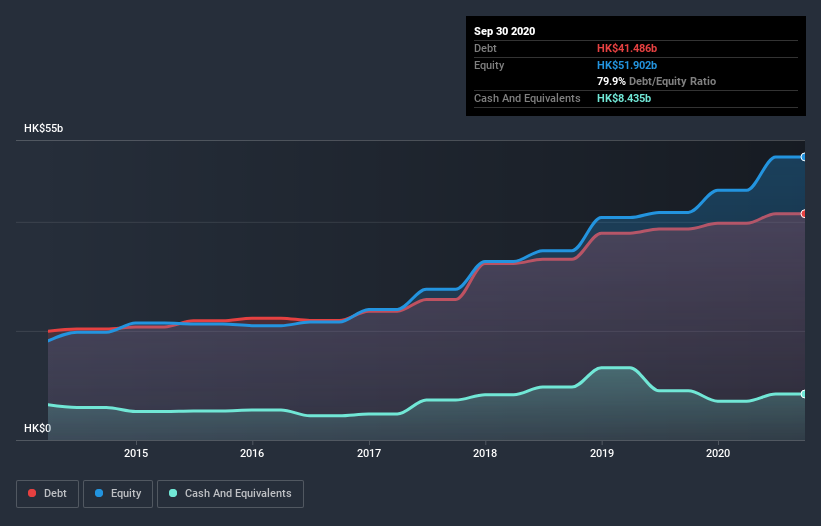The height and width of the screenshot is (526, 821).
Task: Click the 2017 x-axis label
Action: tap(369, 453)
